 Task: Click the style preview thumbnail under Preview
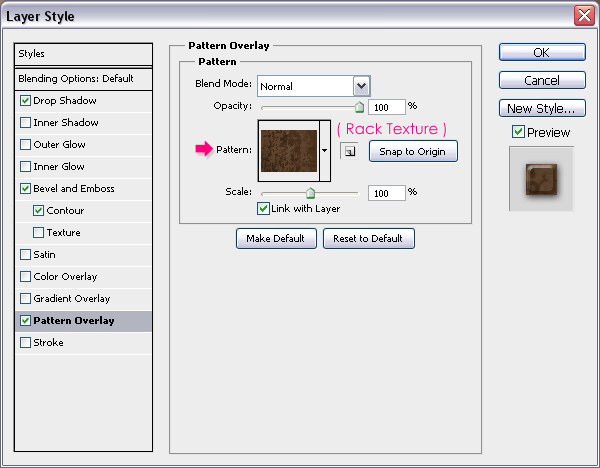(541, 178)
